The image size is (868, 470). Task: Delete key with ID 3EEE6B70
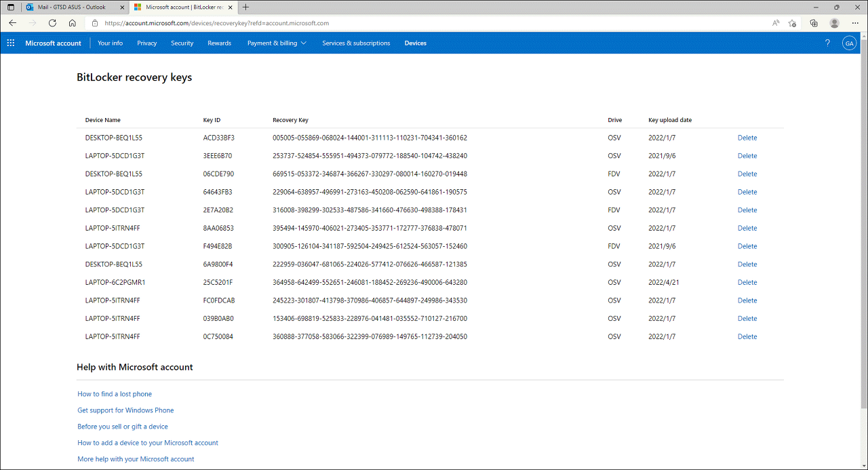(x=747, y=156)
